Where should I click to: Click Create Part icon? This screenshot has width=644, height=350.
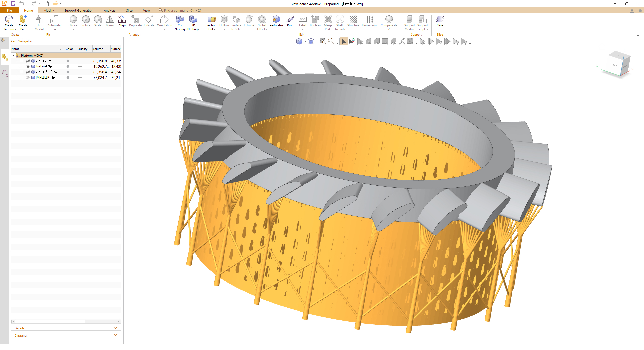tap(23, 20)
